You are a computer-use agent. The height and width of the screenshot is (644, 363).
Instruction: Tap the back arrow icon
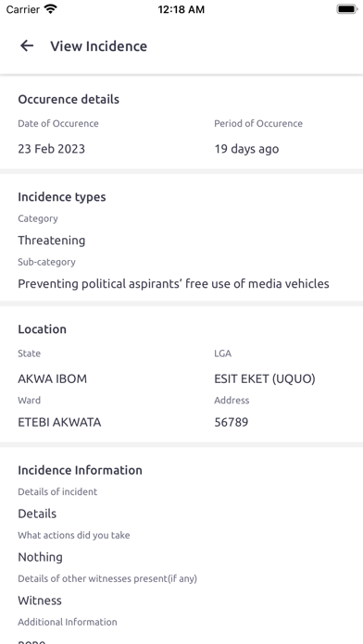pos(27,45)
